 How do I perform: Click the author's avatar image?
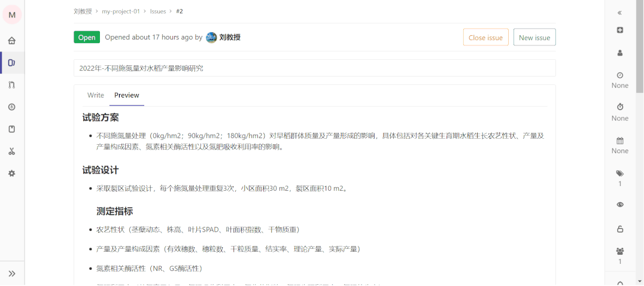click(x=211, y=37)
